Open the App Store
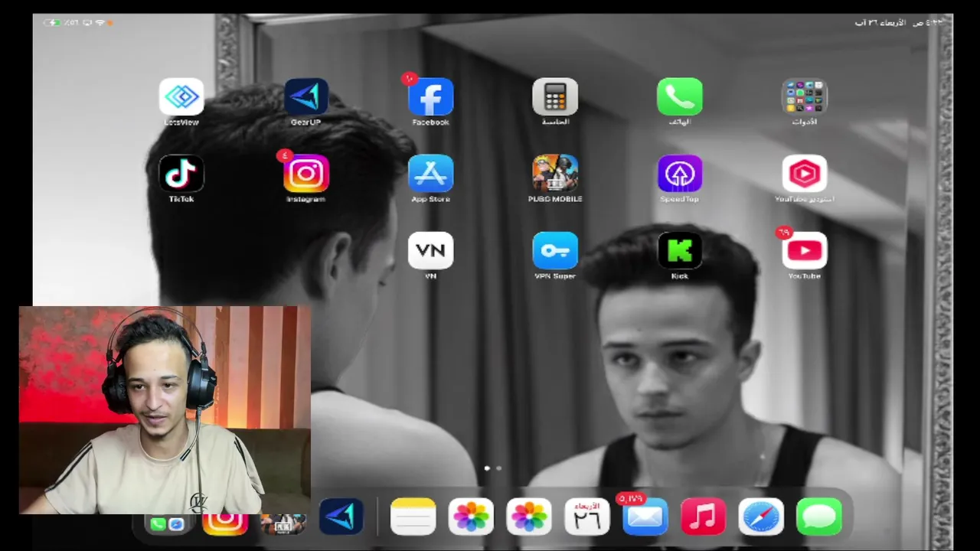 coord(431,174)
